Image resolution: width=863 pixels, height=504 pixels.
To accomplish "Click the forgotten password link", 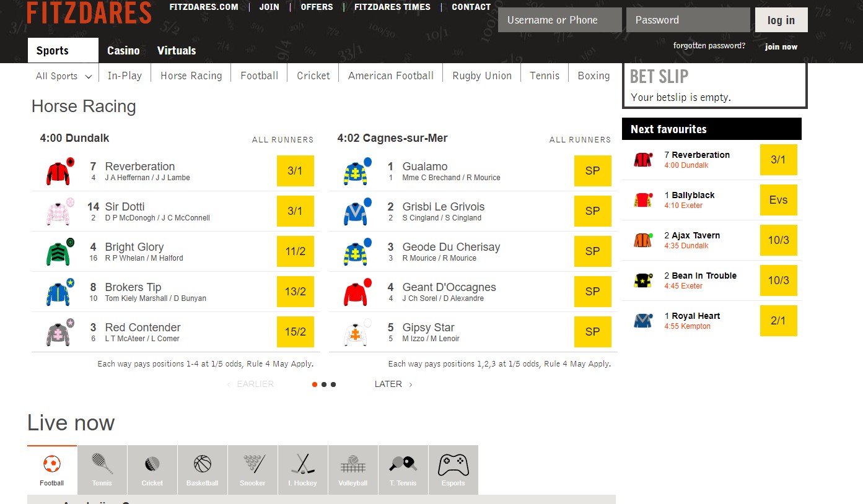I will pyautogui.click(x=709, y=46).
